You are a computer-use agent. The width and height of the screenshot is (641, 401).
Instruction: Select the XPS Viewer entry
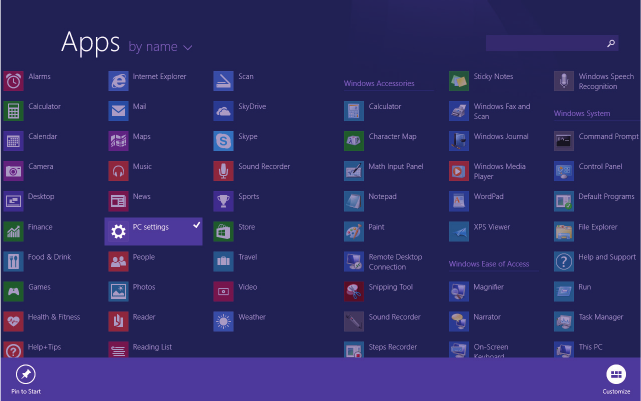pyautogui.click(x=482, y=231)
